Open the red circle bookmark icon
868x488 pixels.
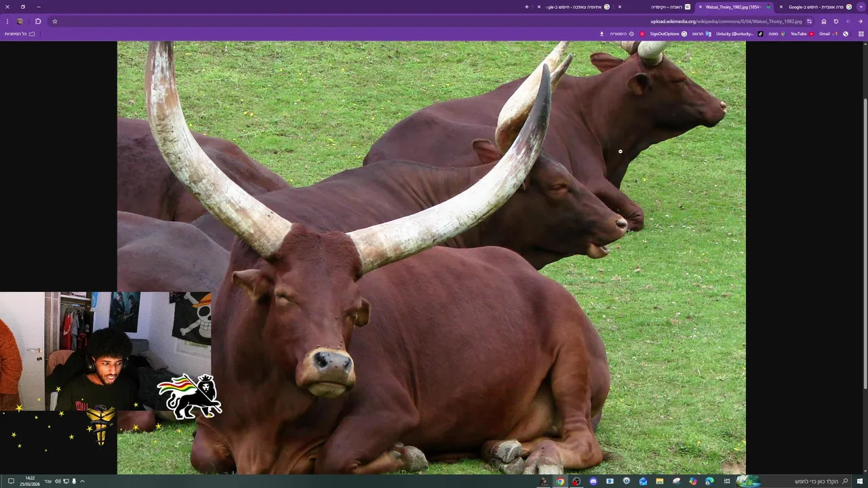[x=642, y=34]
